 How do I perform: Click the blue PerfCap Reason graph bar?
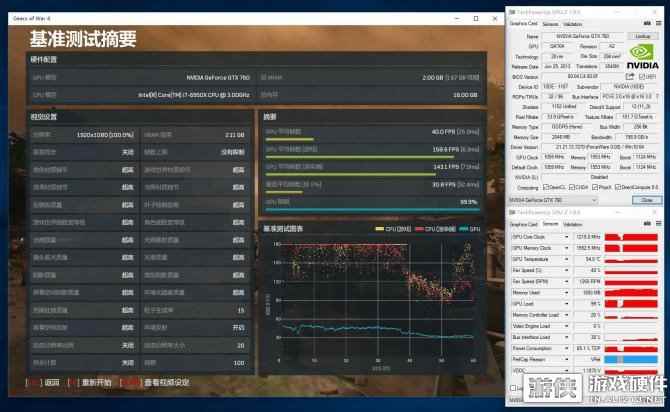pos(631,359)
